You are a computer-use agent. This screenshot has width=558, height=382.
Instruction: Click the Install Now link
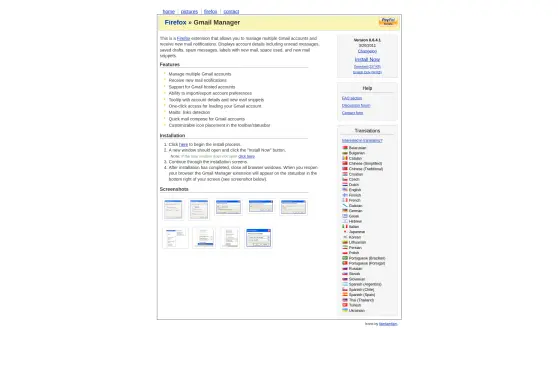pos(367,59)
